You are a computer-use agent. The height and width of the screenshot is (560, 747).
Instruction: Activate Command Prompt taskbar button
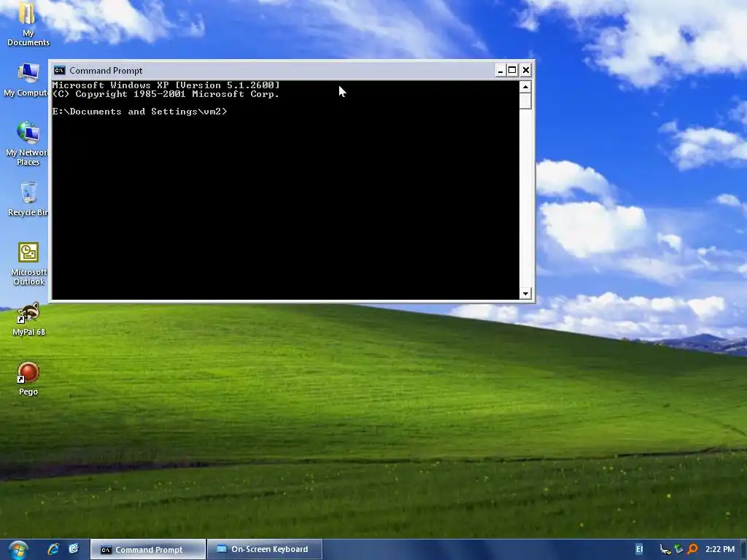[148, 550]
